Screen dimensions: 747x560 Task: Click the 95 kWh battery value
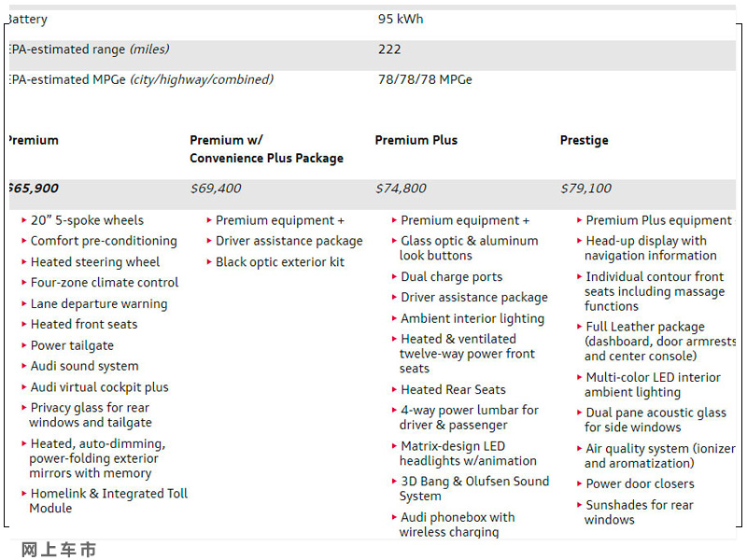[401, 19]
